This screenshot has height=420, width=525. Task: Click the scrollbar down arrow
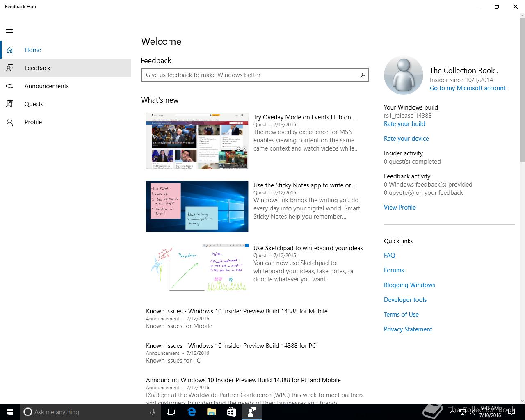(523, 401)
